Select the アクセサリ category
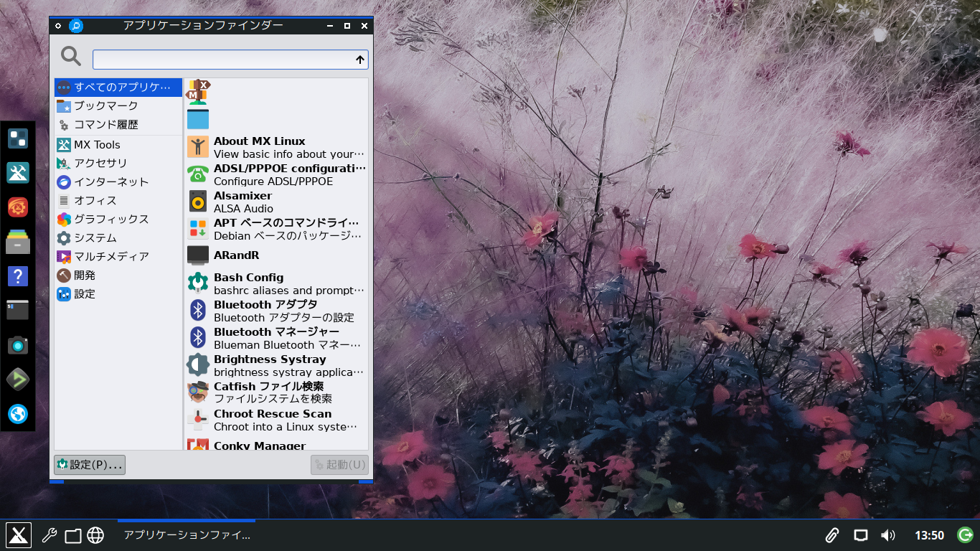 [118, 164]
